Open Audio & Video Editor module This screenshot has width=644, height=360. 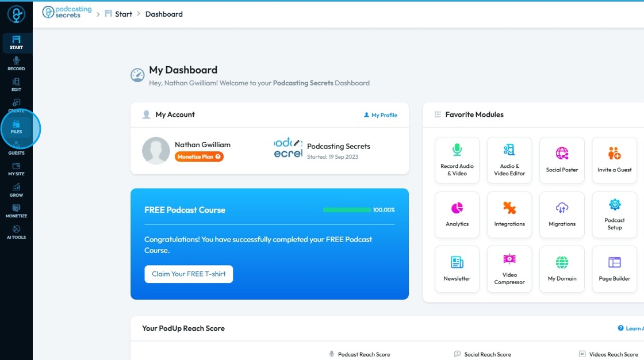tap(509, 160)
